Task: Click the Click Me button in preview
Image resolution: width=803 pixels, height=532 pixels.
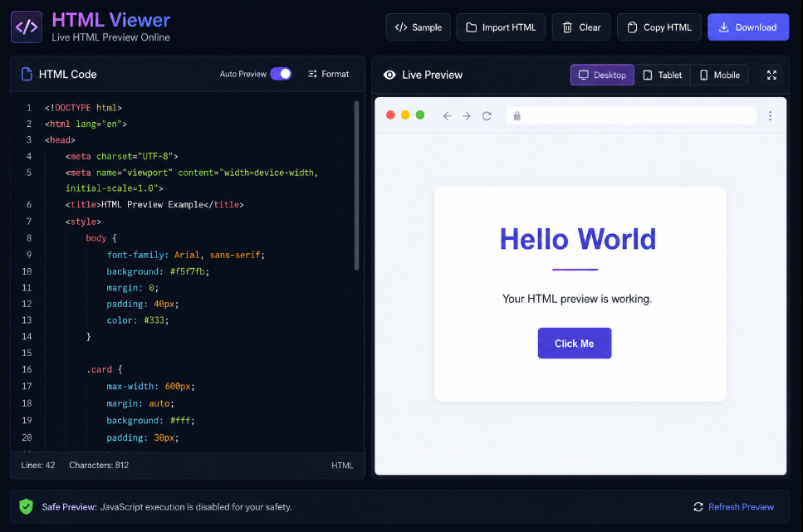Action: tap(575, 343)
